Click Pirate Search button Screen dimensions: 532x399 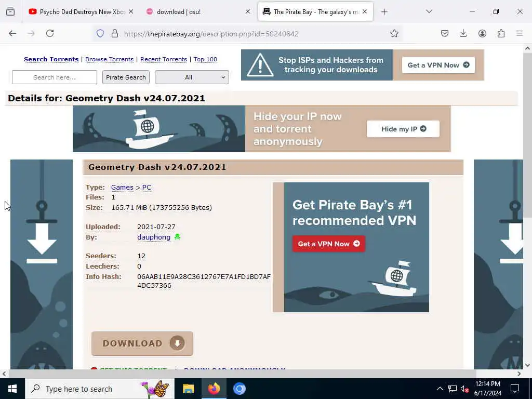(126, 77)
